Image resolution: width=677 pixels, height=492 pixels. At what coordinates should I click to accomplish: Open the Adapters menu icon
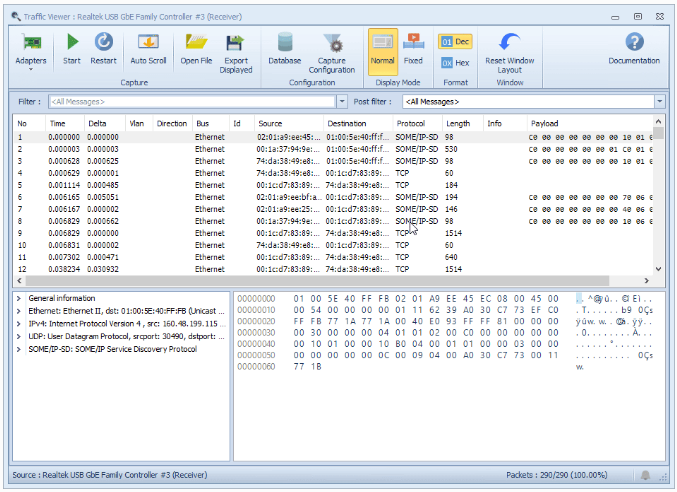31,43
